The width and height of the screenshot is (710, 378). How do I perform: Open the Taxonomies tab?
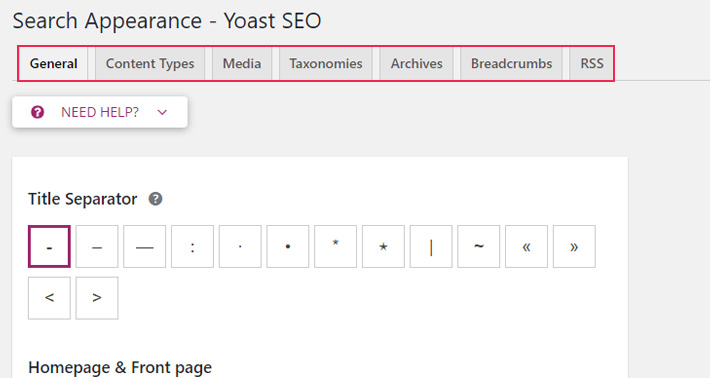326,64
